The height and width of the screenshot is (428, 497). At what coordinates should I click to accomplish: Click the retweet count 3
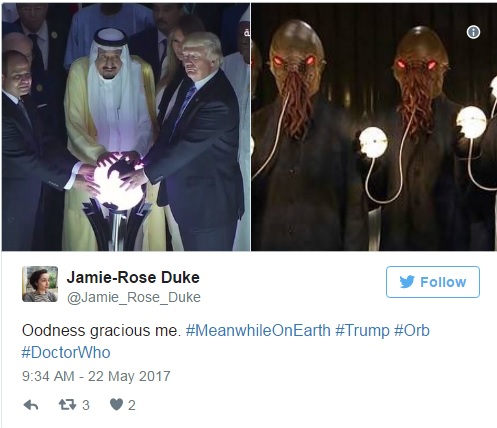pos(86,405)
